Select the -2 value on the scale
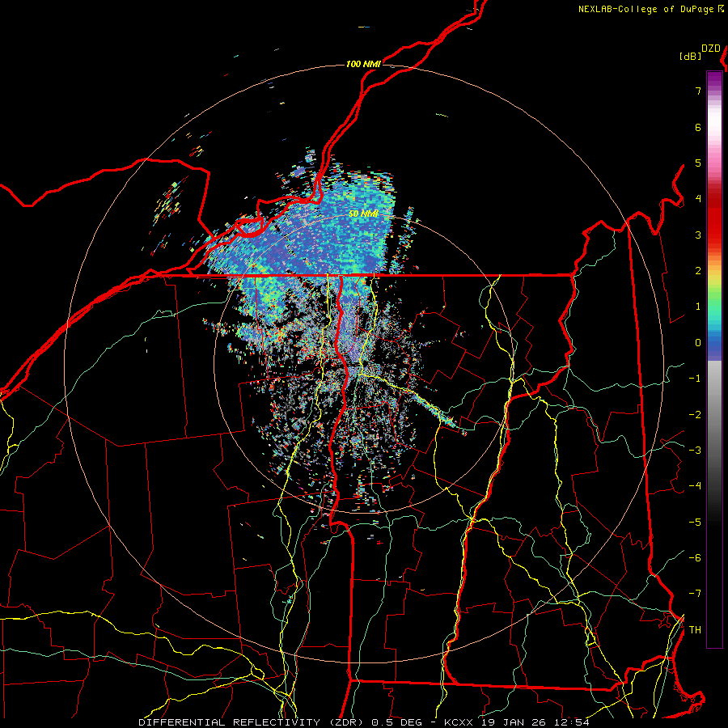 click(x=695, y=414)
